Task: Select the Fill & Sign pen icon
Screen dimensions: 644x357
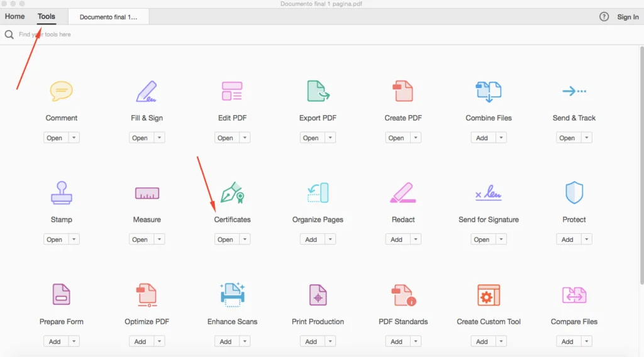Action: [147, 92]
